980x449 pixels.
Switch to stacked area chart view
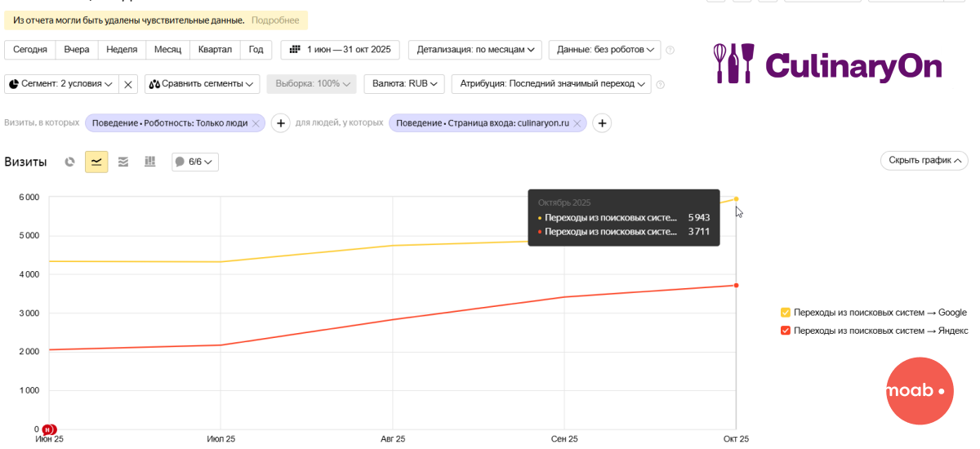click(123, 162)
